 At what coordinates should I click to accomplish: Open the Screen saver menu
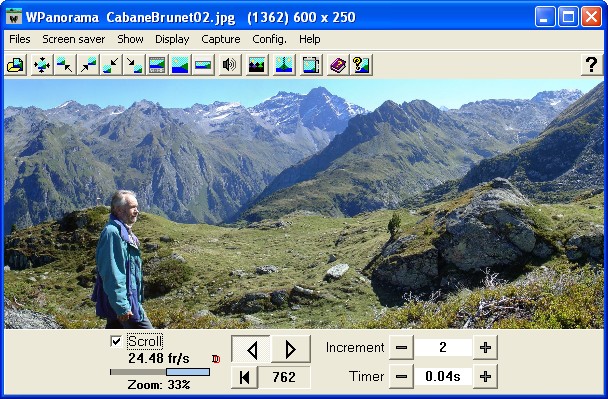[x=74, y=39]
